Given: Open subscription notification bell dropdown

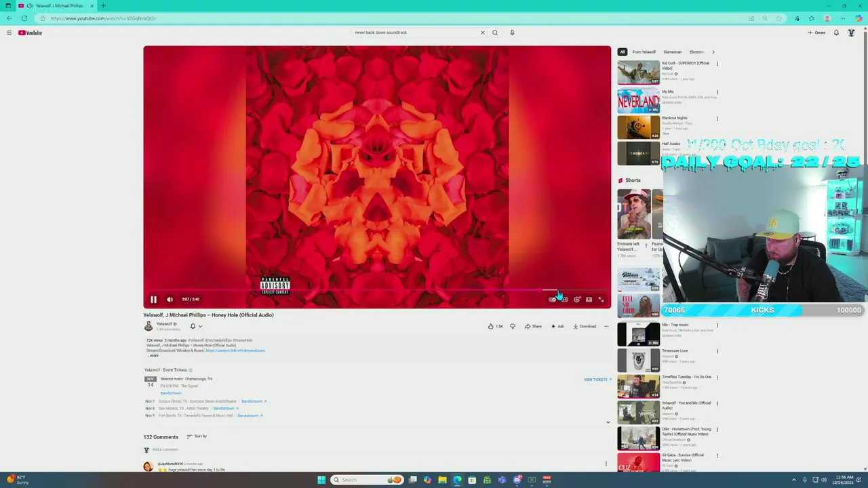Looking at the screenshot, I should (195, 326).
